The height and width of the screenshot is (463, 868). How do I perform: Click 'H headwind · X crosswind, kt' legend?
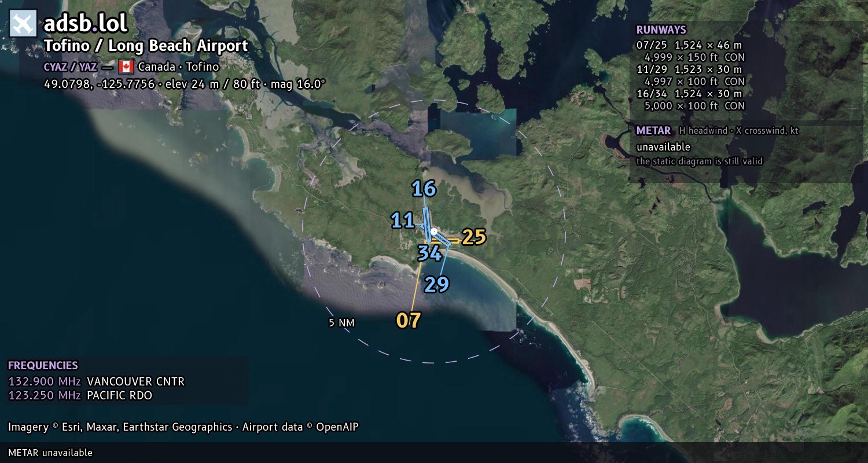click(x=738, y=131)
